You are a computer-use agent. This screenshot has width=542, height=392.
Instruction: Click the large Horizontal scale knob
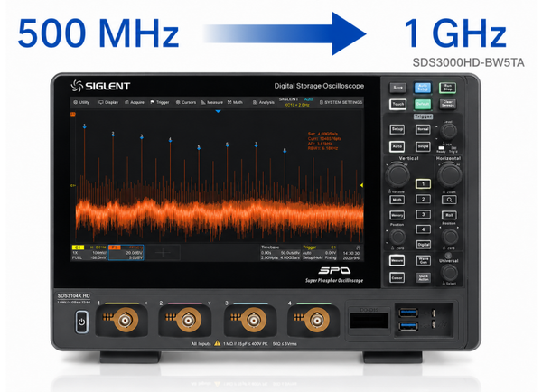click(x=449, y=175)
